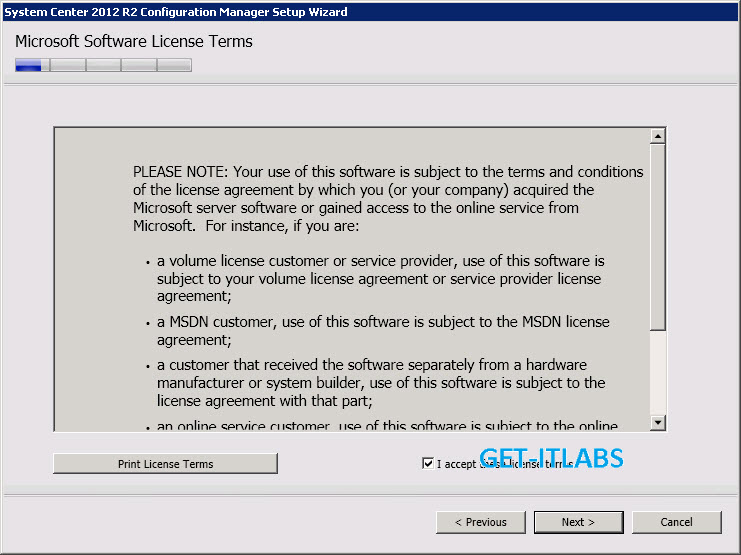Click the wizard progress bar

[x=103, y=65]
